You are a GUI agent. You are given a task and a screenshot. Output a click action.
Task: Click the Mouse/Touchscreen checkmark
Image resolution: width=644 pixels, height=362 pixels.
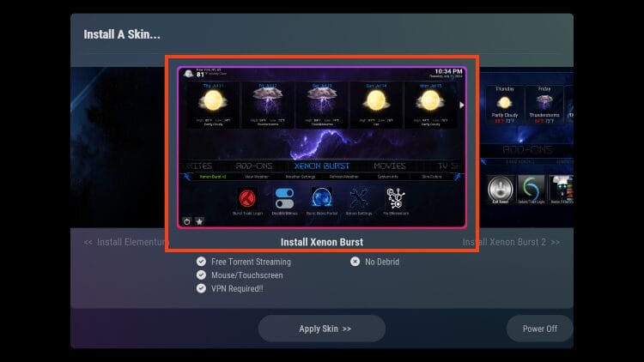201,275
